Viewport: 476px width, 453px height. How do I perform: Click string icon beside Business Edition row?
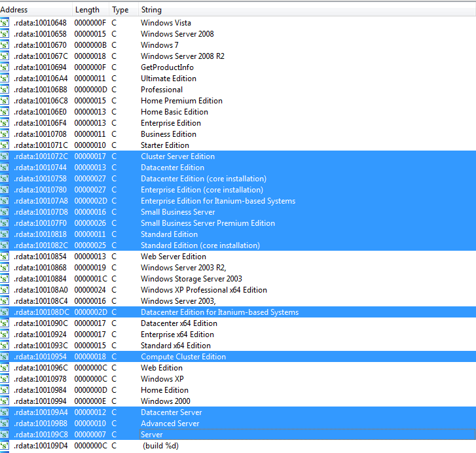point(5,134)
